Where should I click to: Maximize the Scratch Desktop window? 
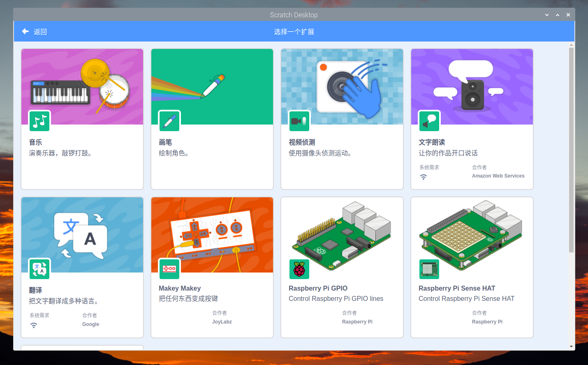[558, 15]
